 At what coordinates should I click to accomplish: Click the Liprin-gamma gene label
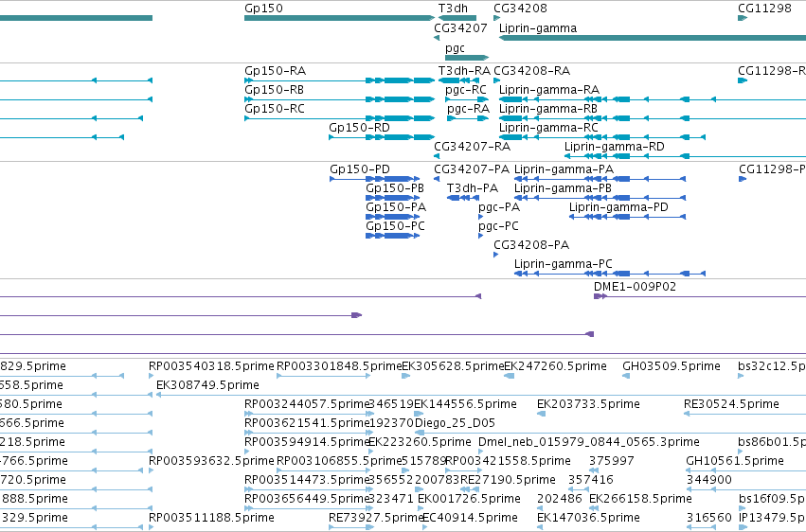pos(538,28)
